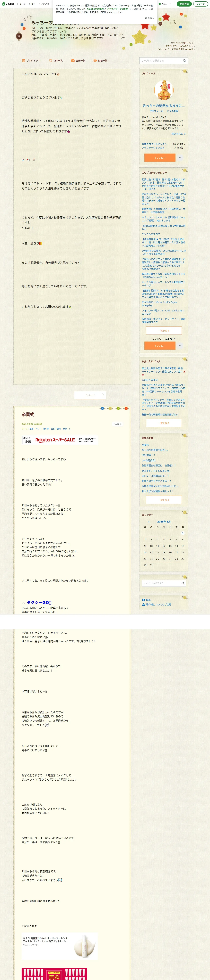210x980 pixels.
Task: Click the home emoji icon in intro post
Action: tap(23, 160)
